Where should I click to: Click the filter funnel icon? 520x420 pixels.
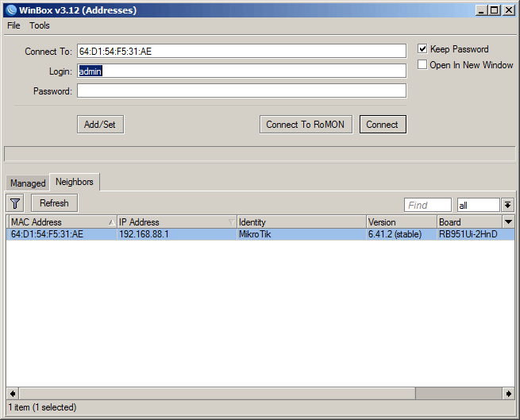pyautogui.click(x=15, y=203)
